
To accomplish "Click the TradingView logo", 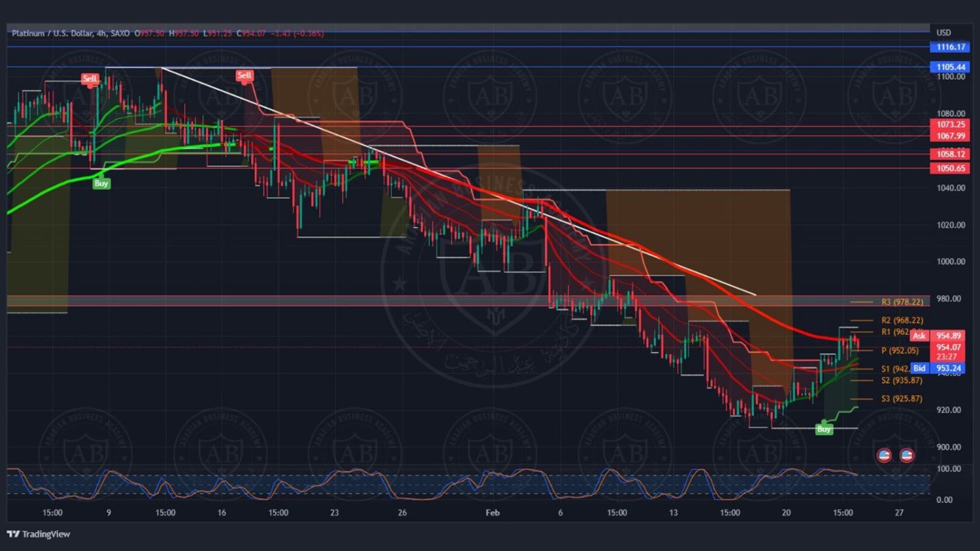I will [x=39, y=534].
